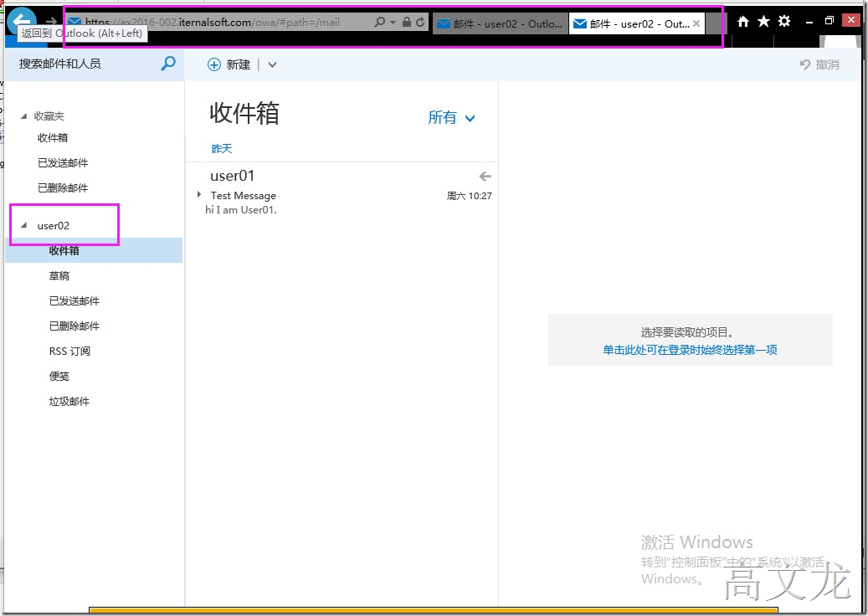
Task: Expand the Test Message conversation triangle
Action: pos(198,194)
